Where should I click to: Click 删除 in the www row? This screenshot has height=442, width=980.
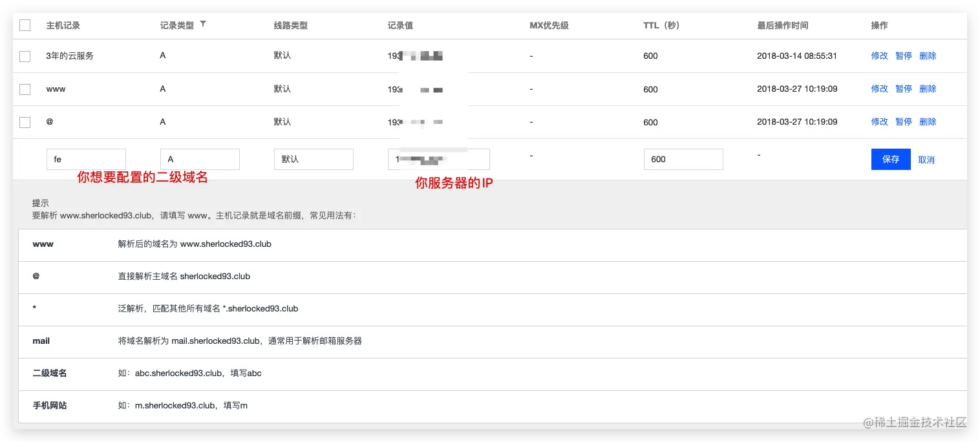[x=928, y=89]
